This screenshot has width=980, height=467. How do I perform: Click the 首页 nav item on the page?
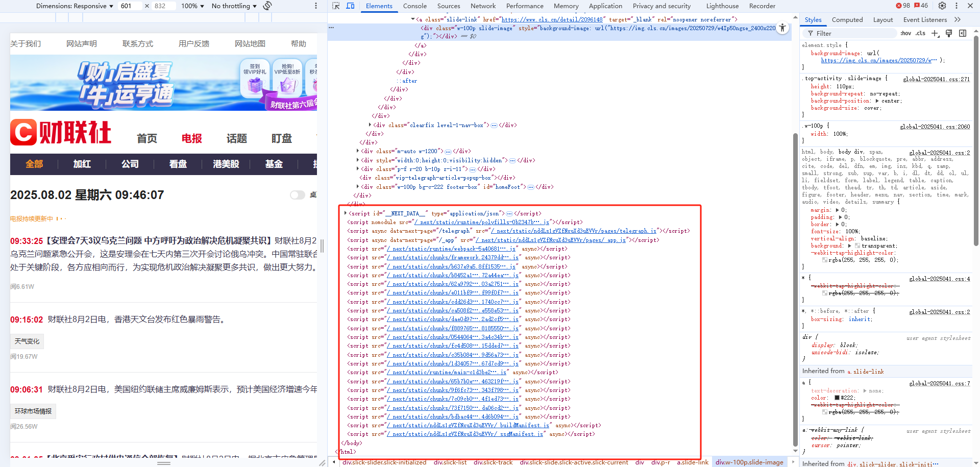coord(147,138)
